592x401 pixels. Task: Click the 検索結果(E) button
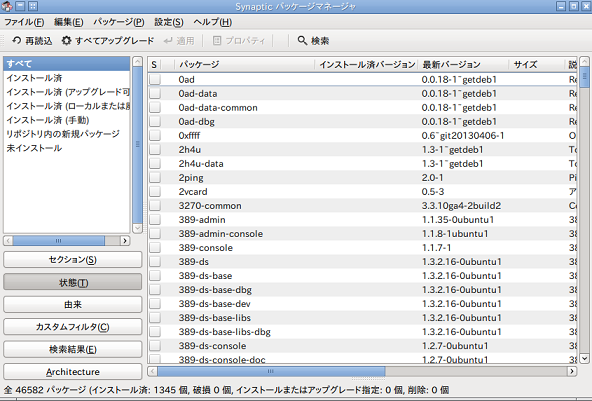pos(72,349)
